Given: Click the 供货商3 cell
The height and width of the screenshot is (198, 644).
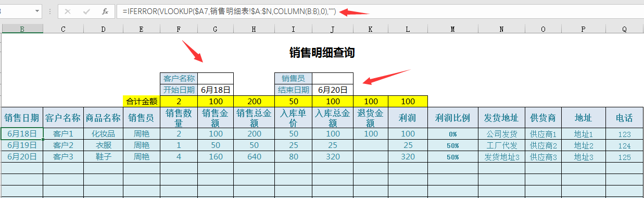Looking at the screenshot, I should [543, 156].
